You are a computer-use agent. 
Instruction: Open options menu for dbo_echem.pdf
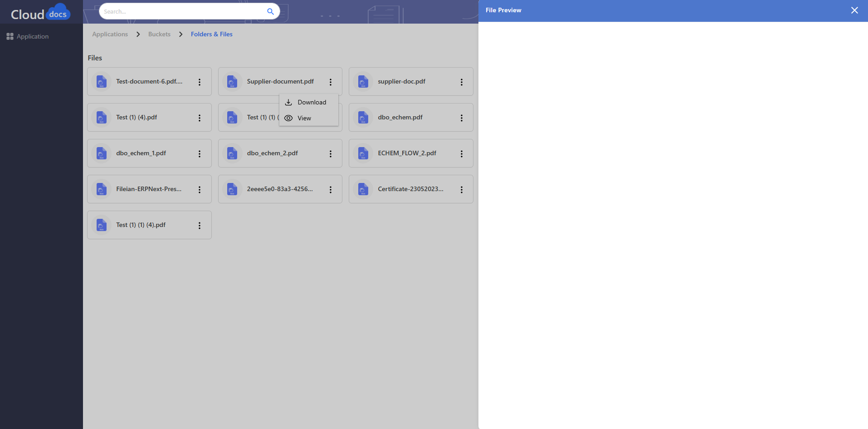461,118
